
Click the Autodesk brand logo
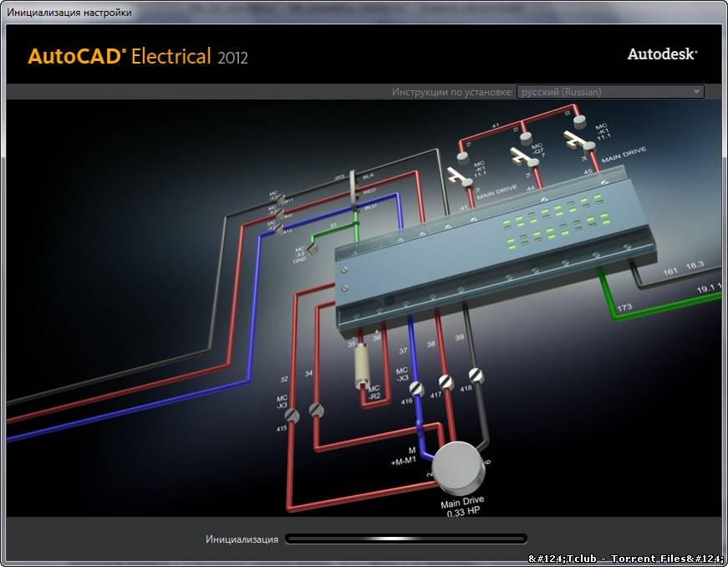coord(662,54)
